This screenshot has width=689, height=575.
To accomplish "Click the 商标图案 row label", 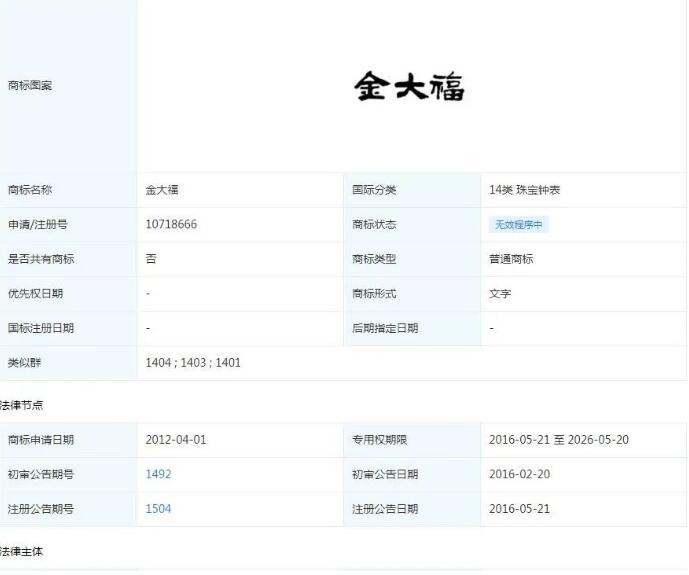I will 30,86.
